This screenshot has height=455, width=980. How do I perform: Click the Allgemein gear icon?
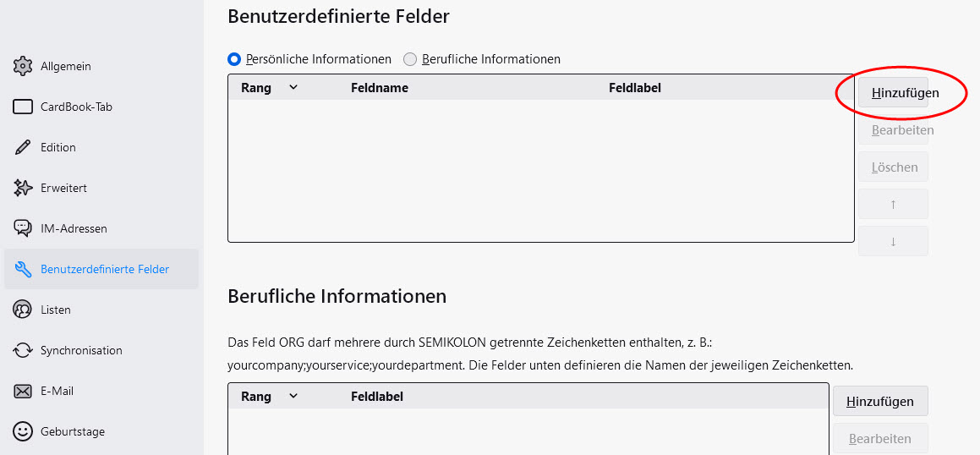[x=23, y=66]
